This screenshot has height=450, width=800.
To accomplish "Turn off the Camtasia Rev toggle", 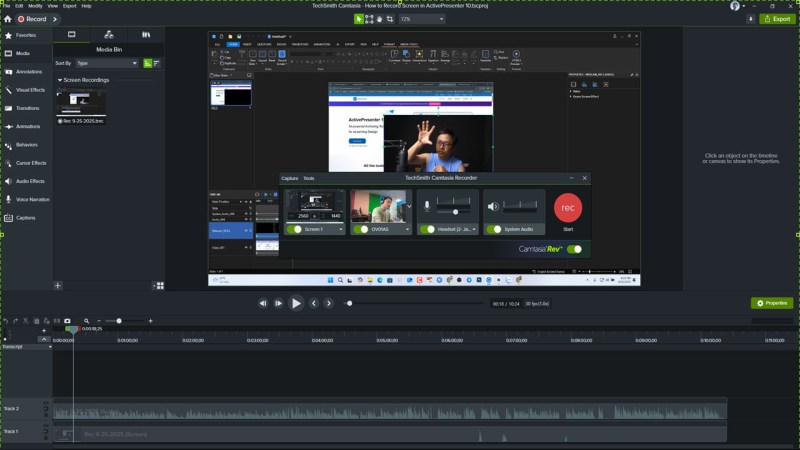I will click(573, 249).
